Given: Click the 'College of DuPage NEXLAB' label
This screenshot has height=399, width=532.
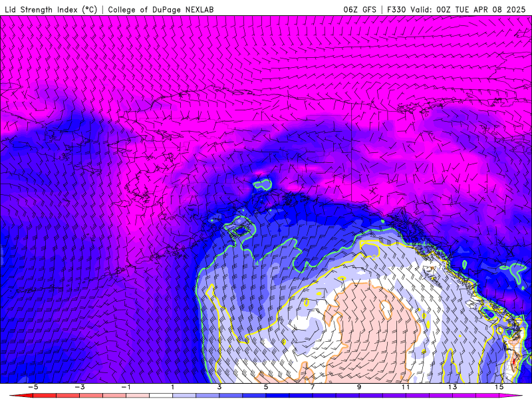Looking at the screenshot, I should pyautogui.click(x=161, y=10).
